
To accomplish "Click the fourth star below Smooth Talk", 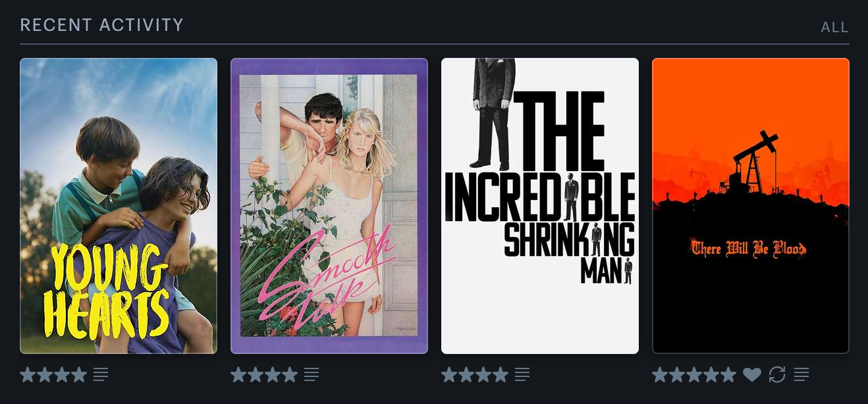I will point(290,375).
